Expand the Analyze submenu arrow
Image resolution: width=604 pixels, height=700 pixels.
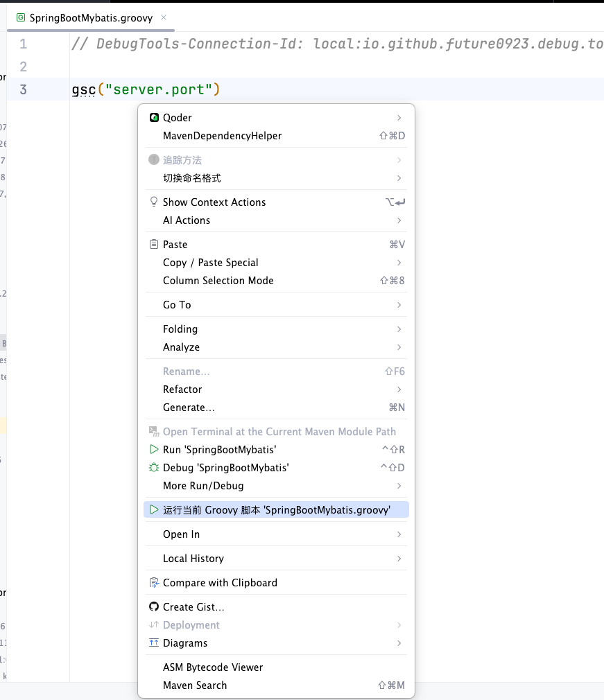(399, 347)
